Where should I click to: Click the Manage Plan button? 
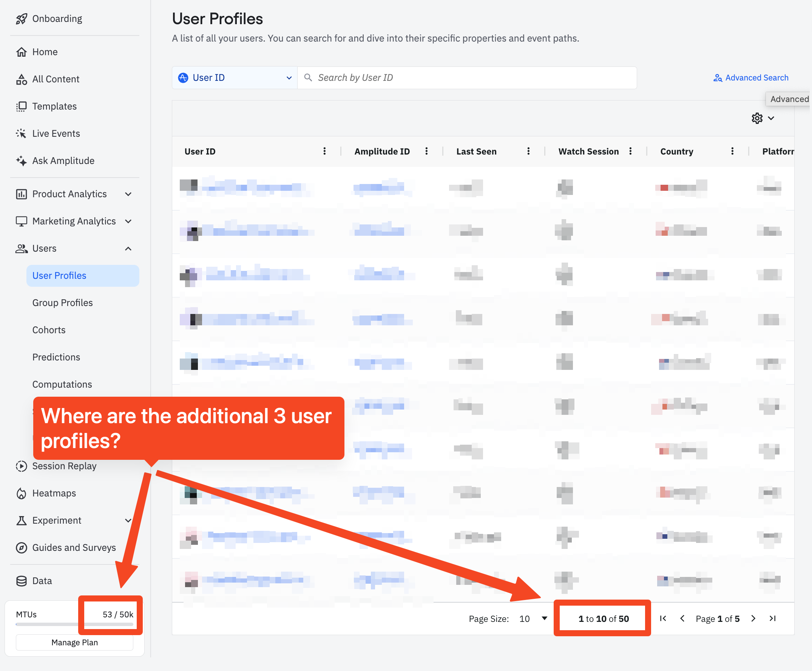pyautogui.click(x=74, y=642)
